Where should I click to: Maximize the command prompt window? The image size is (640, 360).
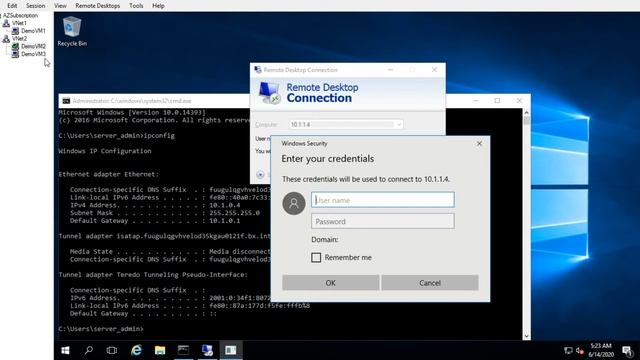point(497,100)
